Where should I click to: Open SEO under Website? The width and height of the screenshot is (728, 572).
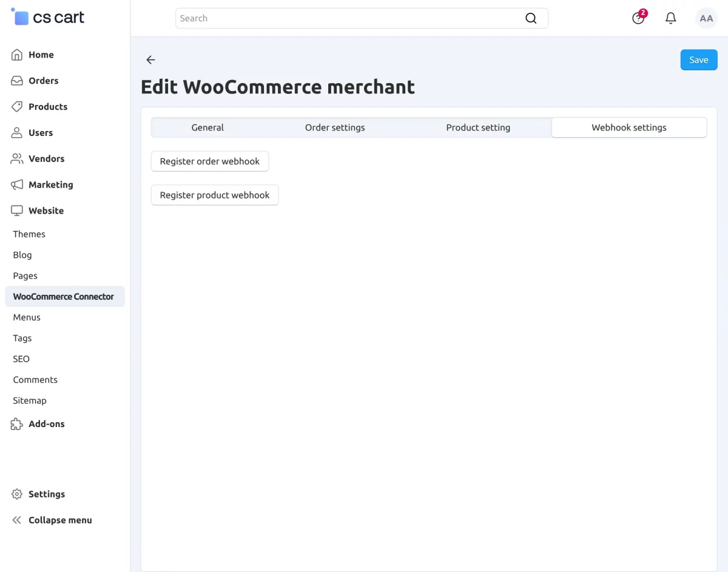(21, 359)
